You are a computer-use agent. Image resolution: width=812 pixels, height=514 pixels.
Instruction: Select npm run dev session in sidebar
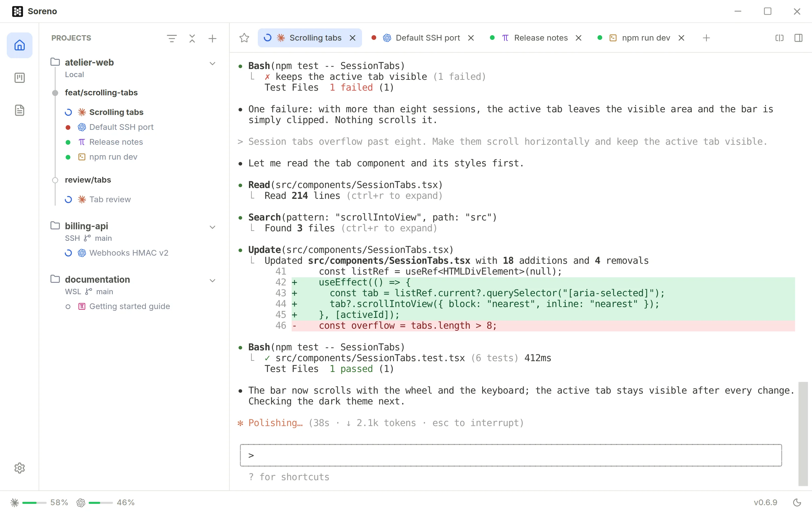click(113, 157)
